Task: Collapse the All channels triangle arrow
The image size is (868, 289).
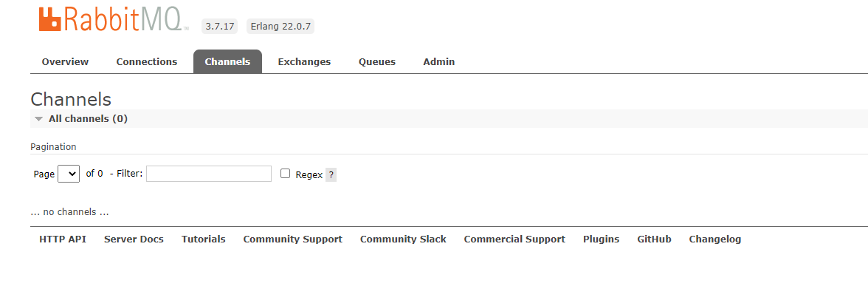Action: pyautogui.click(x=38, y=119)
